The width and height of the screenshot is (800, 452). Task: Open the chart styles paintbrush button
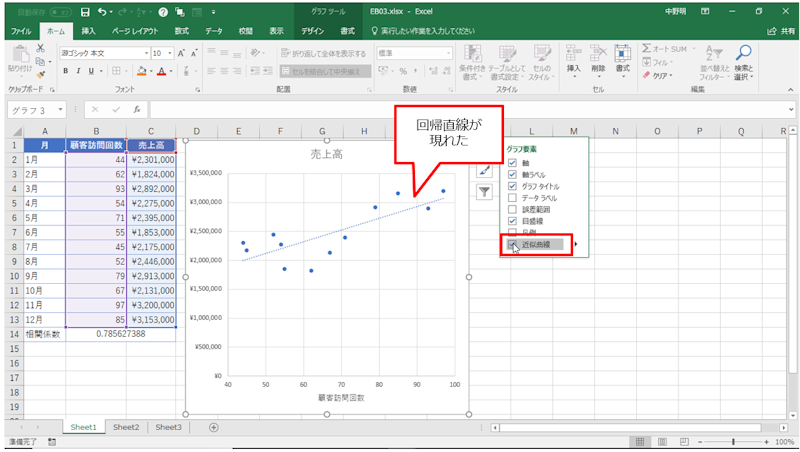tap(483, 171)
